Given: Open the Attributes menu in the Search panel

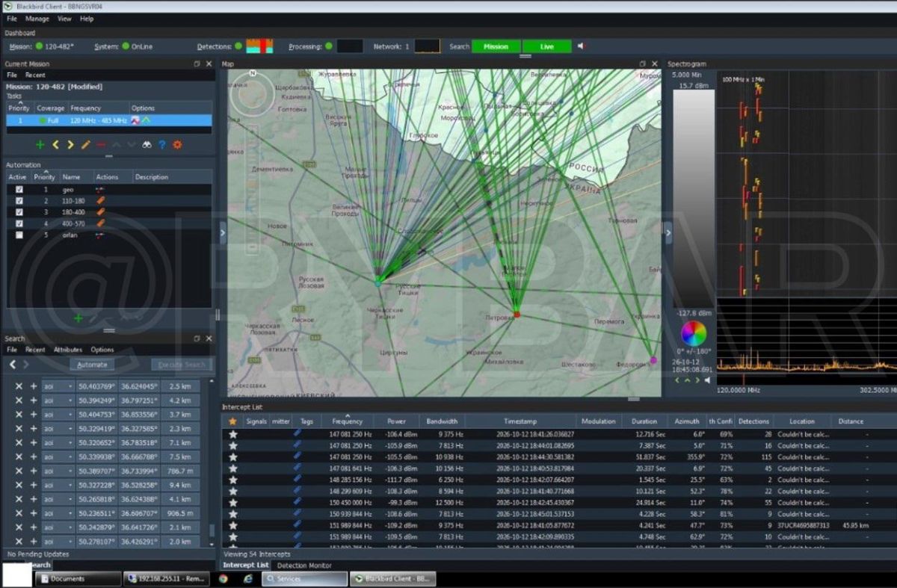Looking at the screenshot, I should (x=68, y=350).
